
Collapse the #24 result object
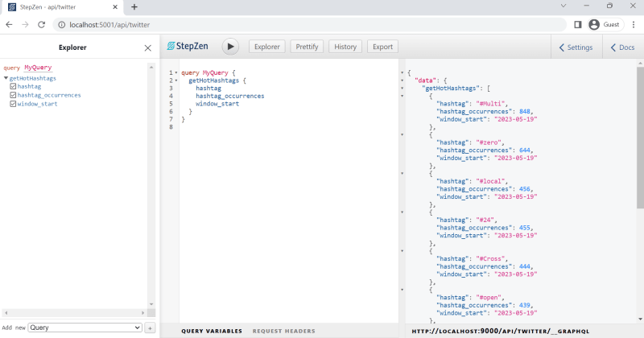402,212
